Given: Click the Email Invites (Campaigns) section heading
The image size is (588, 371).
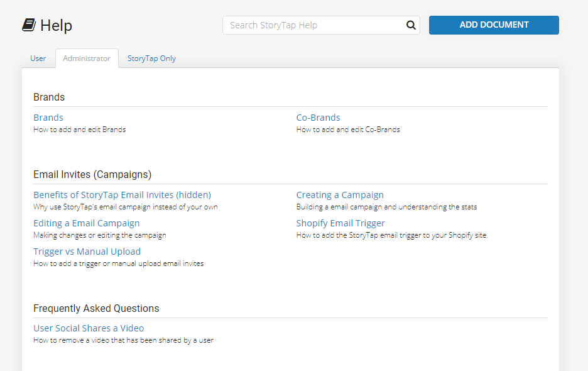Looking at the screenshot, I should [92, 174].
